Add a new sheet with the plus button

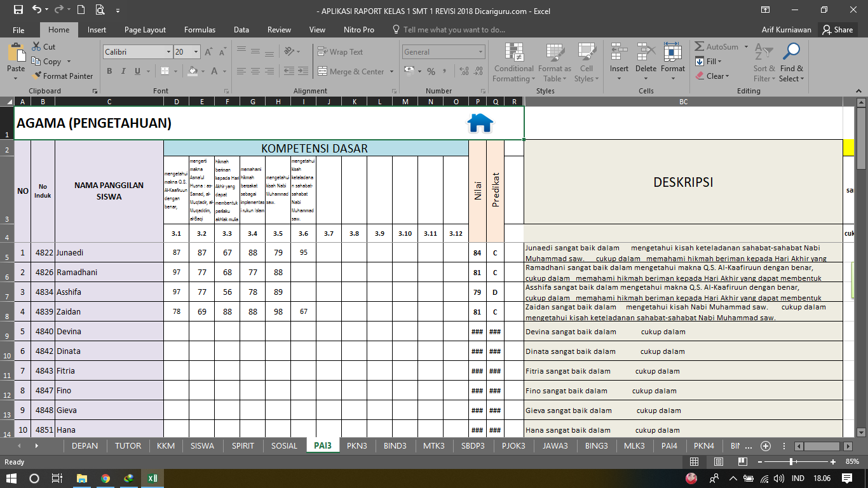pos(766,445)
